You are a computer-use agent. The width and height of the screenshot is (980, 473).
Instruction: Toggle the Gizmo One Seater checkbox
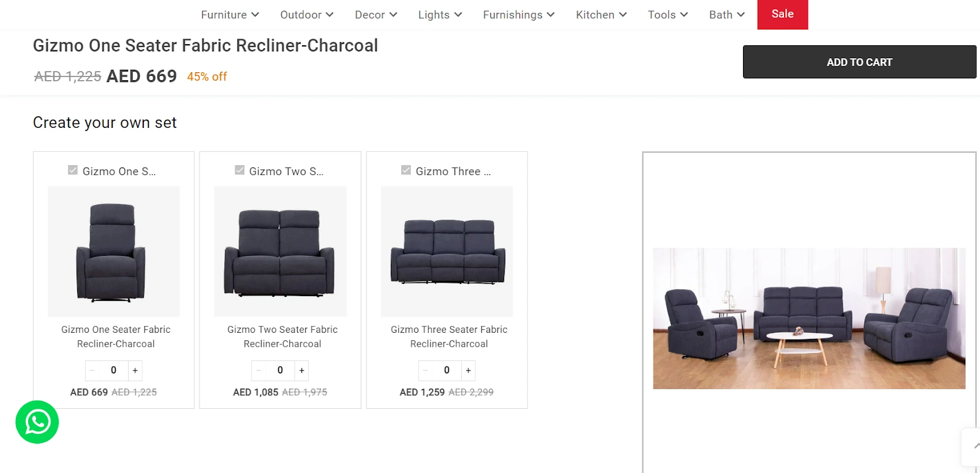(x=73, y=170)
